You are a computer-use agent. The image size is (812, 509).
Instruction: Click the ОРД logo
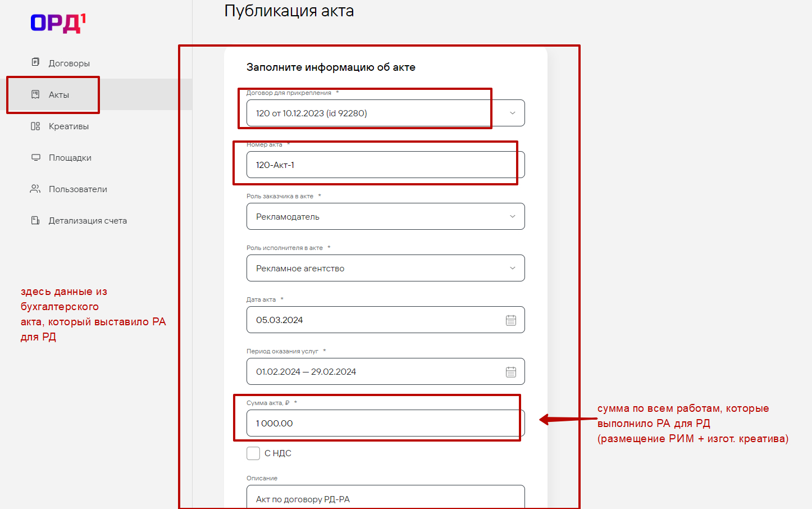[x=58, y=23]
